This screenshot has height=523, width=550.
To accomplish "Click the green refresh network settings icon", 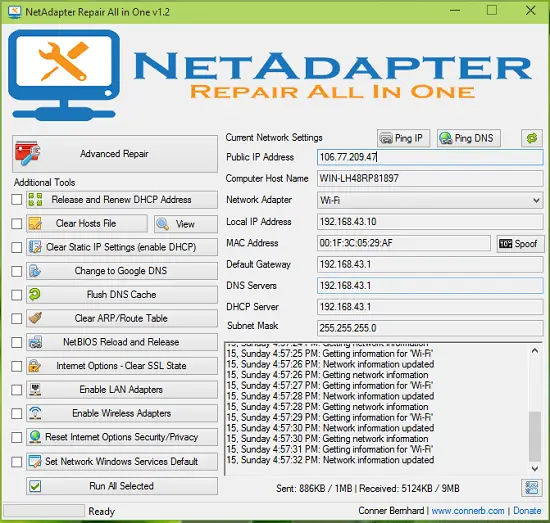I will 532,138.
